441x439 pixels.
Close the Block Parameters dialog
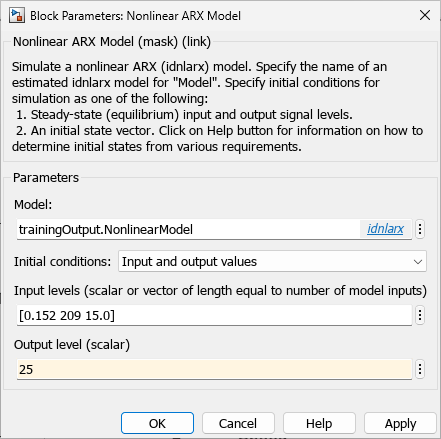click(x=425, y=15)
